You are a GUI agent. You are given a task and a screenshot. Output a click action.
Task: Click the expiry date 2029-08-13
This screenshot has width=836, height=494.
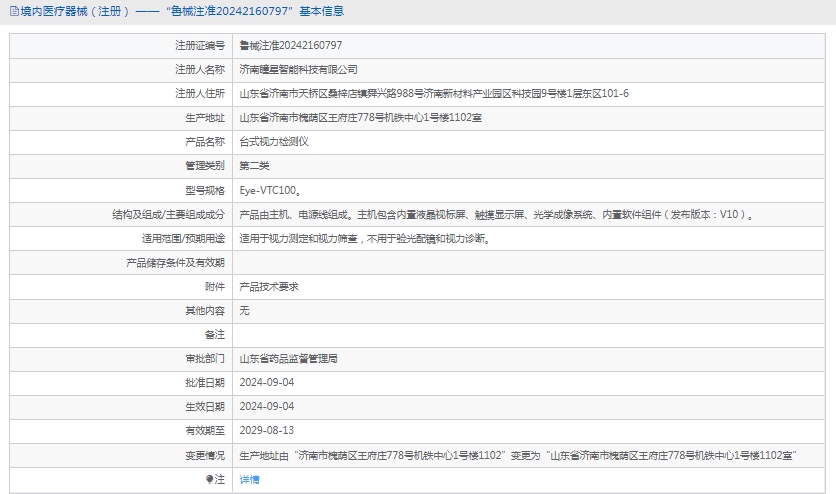[267, 430]
